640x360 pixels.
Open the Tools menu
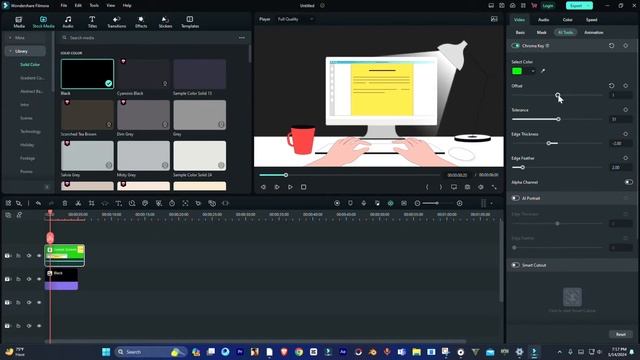[x=94, y=6]
